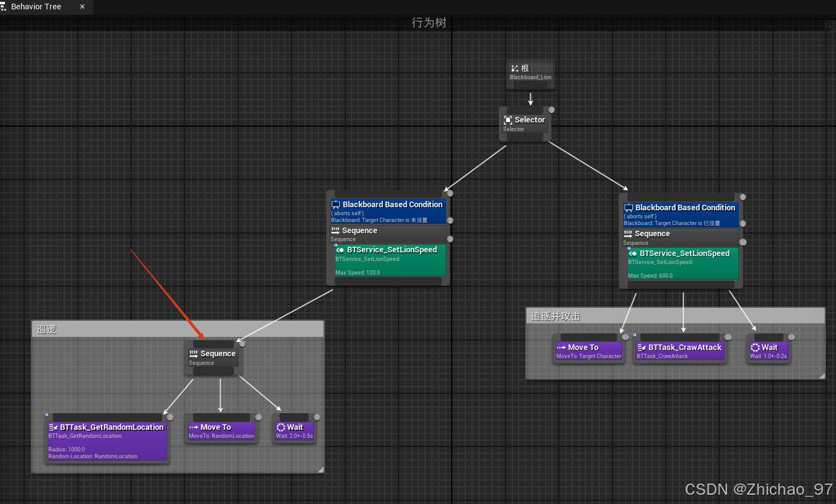Select the 'Blackboard: Target Character is 未设置' decorator
836x504 pixels.
coord(388,211)
